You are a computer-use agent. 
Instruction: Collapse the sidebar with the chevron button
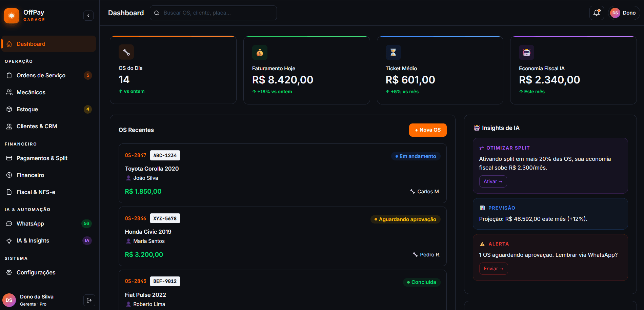coord(88,16)
